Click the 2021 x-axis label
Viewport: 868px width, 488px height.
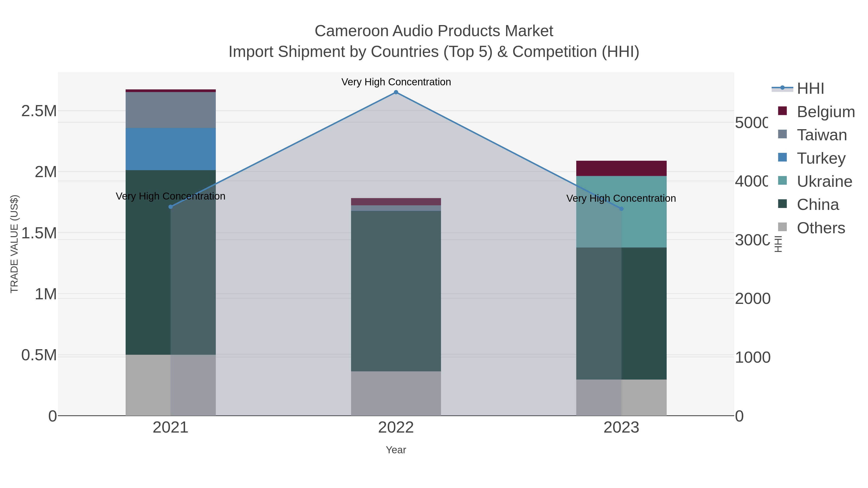point(170,427)
